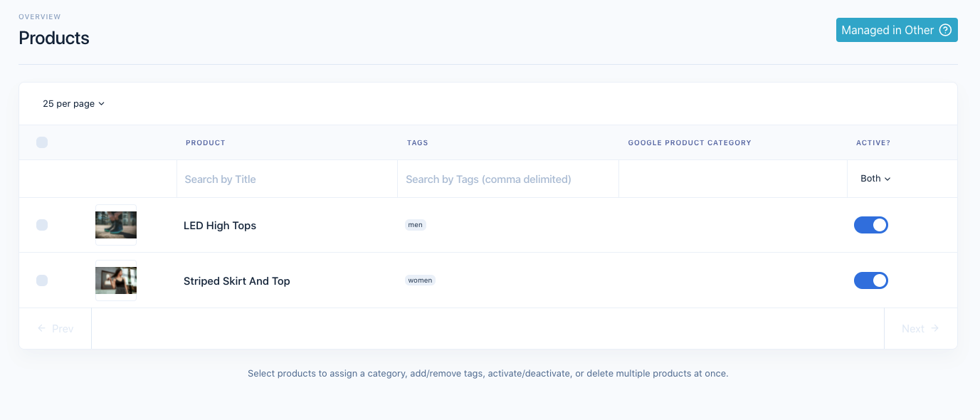Select the LED High Tops checkbox
The height and width of the screenshot is (420, 980).
tap(42, 225)
